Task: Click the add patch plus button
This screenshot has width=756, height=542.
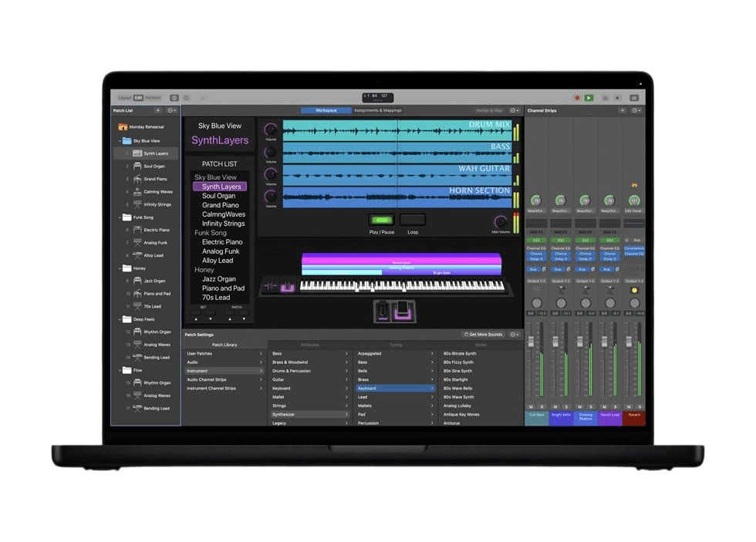Action: (x=158, y=110)
